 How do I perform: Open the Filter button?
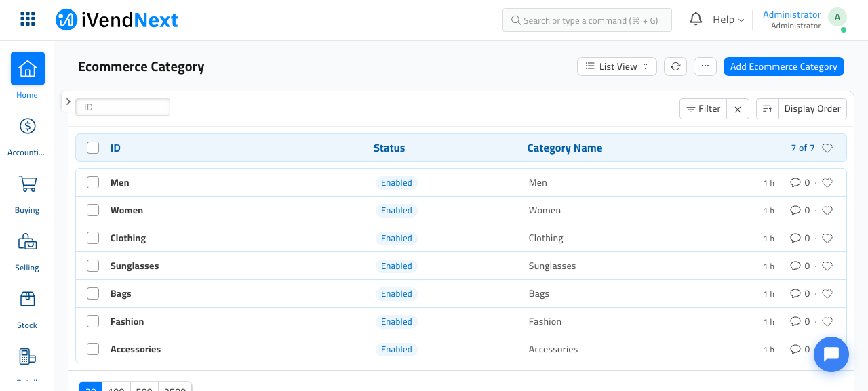click(x=703, y=109)
